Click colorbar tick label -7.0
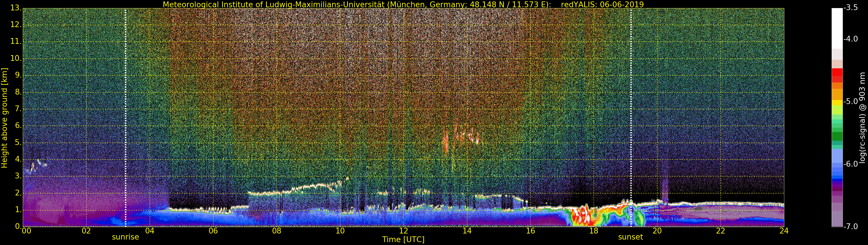The height and width of the screenshot is (245, 868). coord(850,227)
